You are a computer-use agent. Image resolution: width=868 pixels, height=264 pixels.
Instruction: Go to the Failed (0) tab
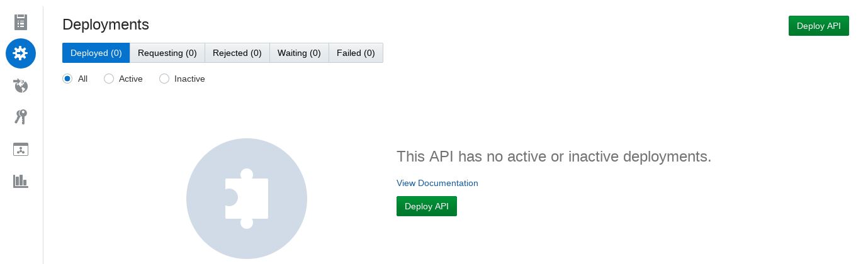(356, 53)
